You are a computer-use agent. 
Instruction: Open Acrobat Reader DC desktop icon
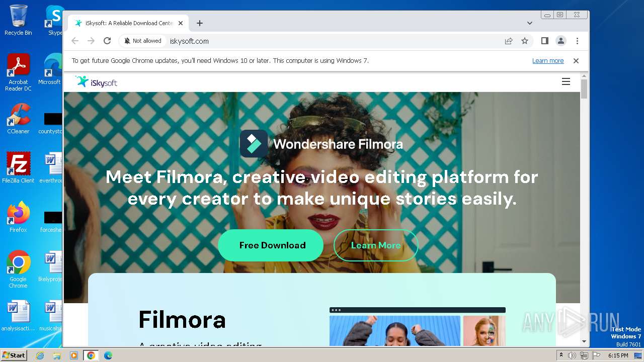pos(18,72)
